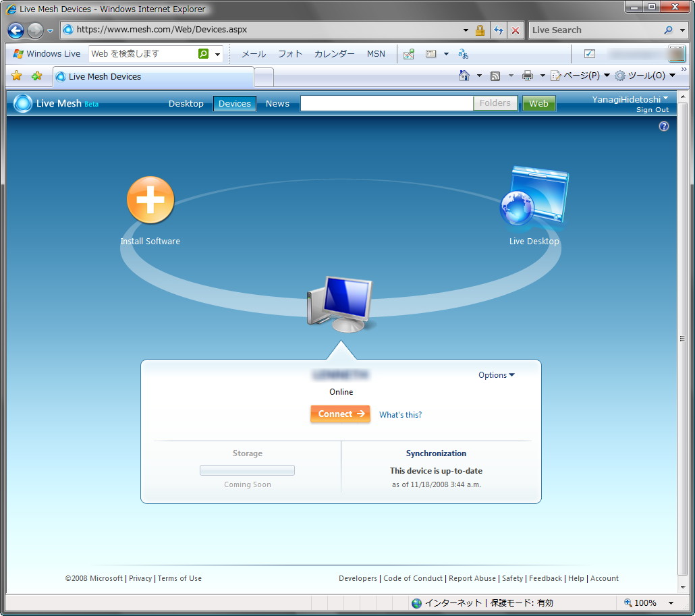Viewport: 695px width, 616px height.
Task: Open the ツール(O) menu
Action: coord(645,76)
